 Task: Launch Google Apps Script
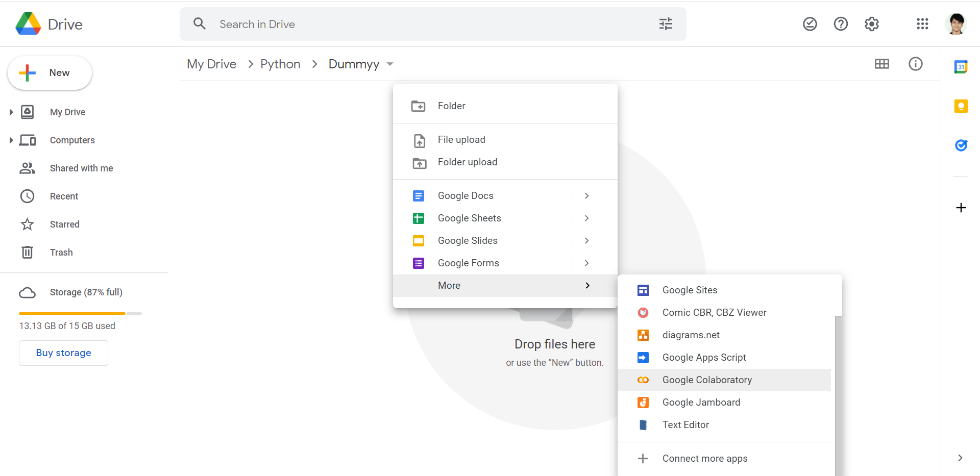point(704,357)
